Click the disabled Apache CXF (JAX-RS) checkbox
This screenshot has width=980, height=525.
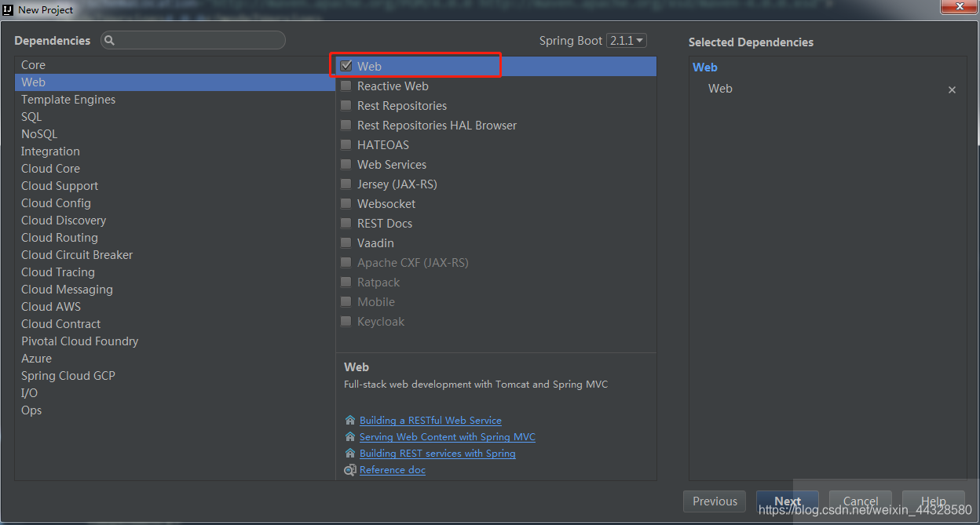tap(346, 262)
